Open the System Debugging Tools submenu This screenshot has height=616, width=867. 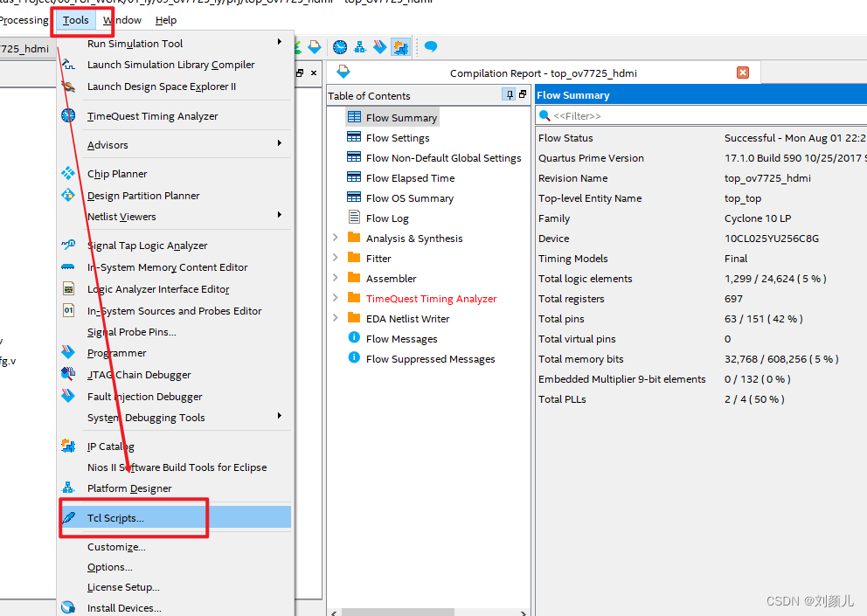tap(176, 417)
